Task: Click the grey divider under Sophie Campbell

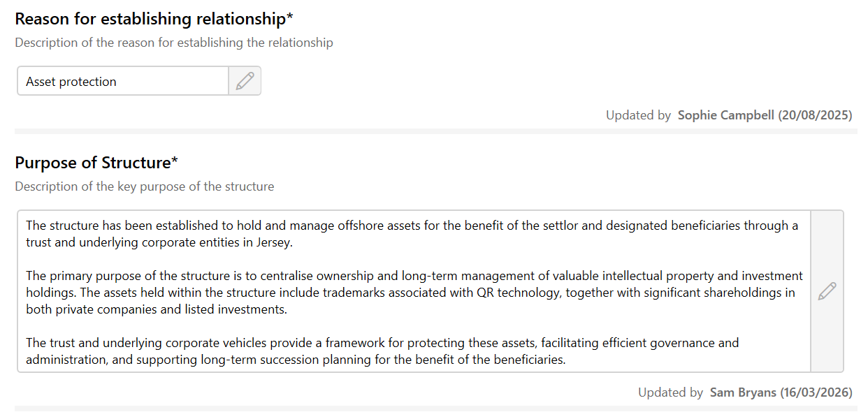Action: (x=435, y=131)
